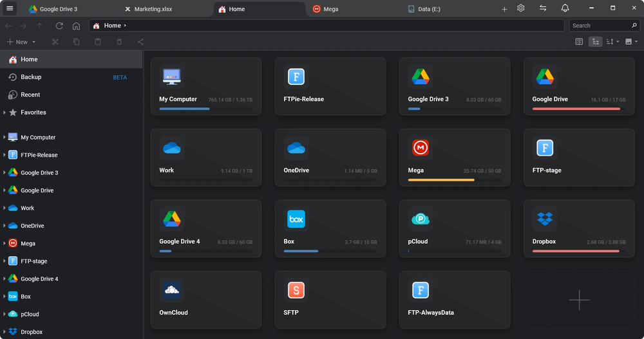Image resolution: width=644 pixels, height=339 pixels.
Task: Toggle the tree view panel button
Action: pos(595,42)
